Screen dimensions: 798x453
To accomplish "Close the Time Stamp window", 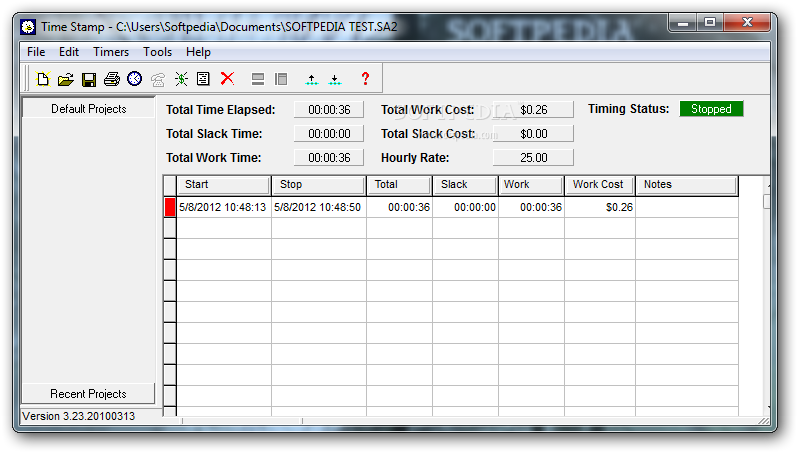I will (x=747, y=22).
